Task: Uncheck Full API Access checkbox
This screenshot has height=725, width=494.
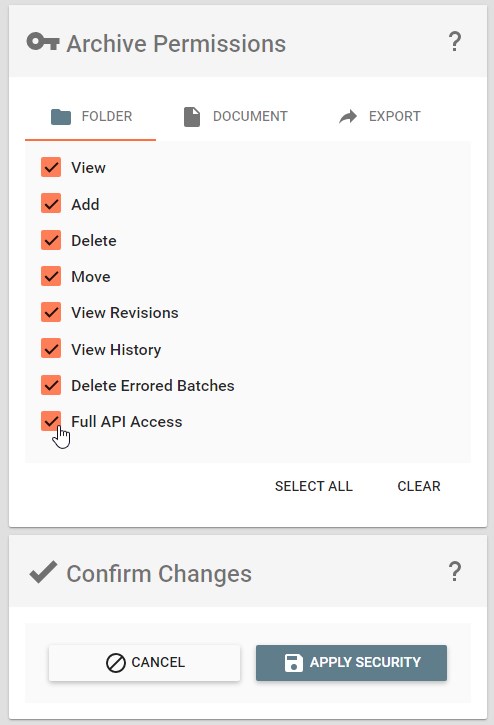Action: point(51,421)
